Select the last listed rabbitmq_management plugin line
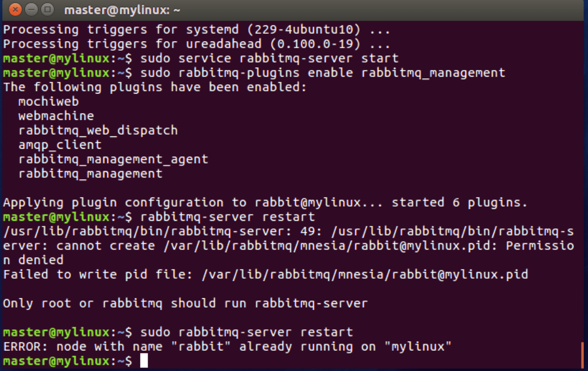Screen dimensions: 588x371 point(90,174)
